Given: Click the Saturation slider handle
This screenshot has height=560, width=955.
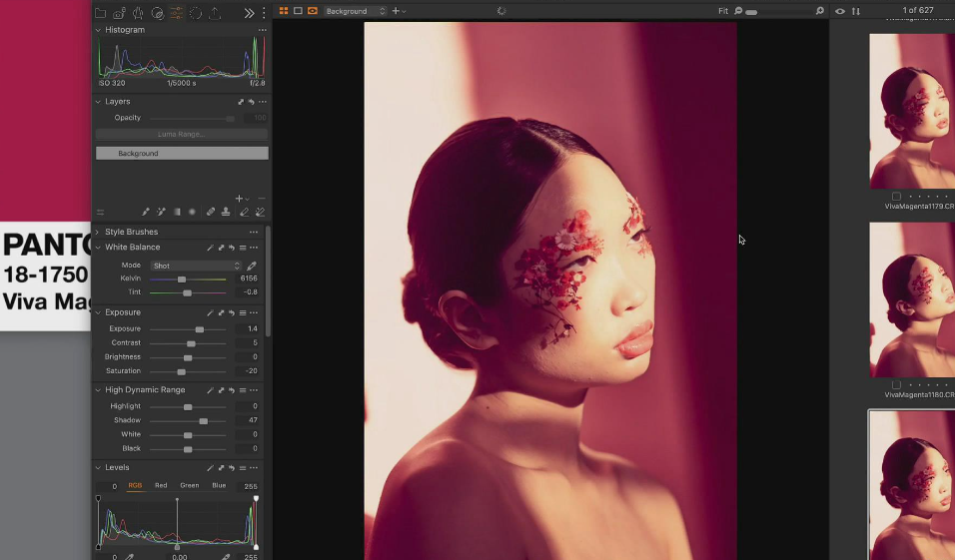Looking at the screenshot, I should point(181,372).
